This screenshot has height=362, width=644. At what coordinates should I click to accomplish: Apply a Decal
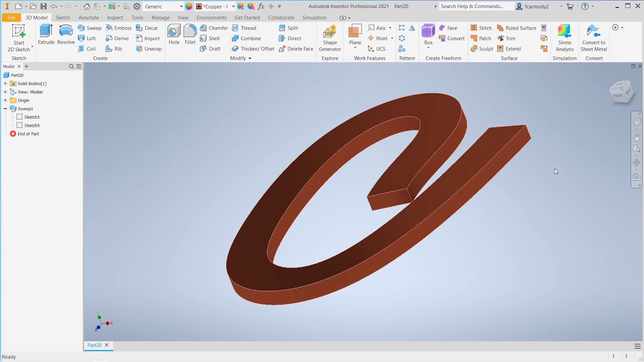tap(146, 28)
